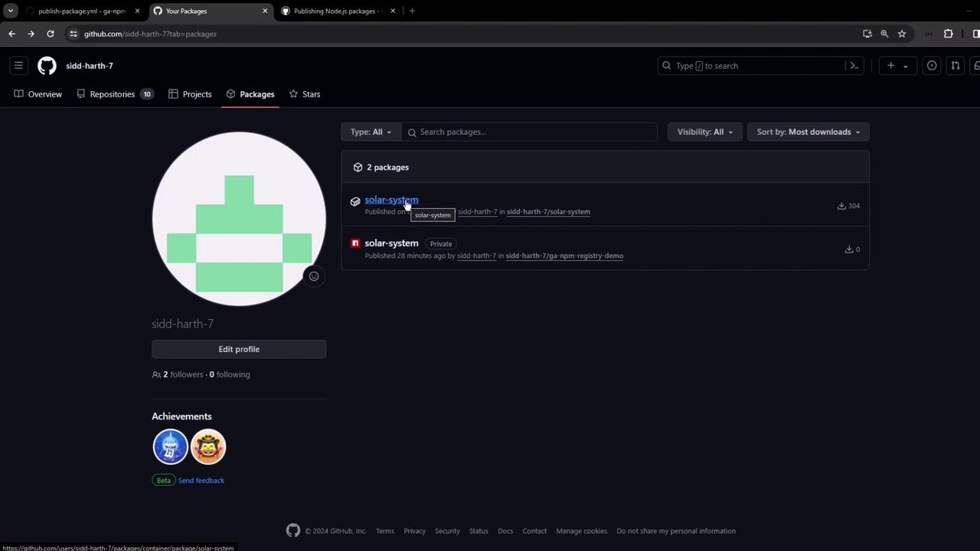Go to GitHub home via Octocat logo
This screenshot has height=551, width=980.
(47, 66)
